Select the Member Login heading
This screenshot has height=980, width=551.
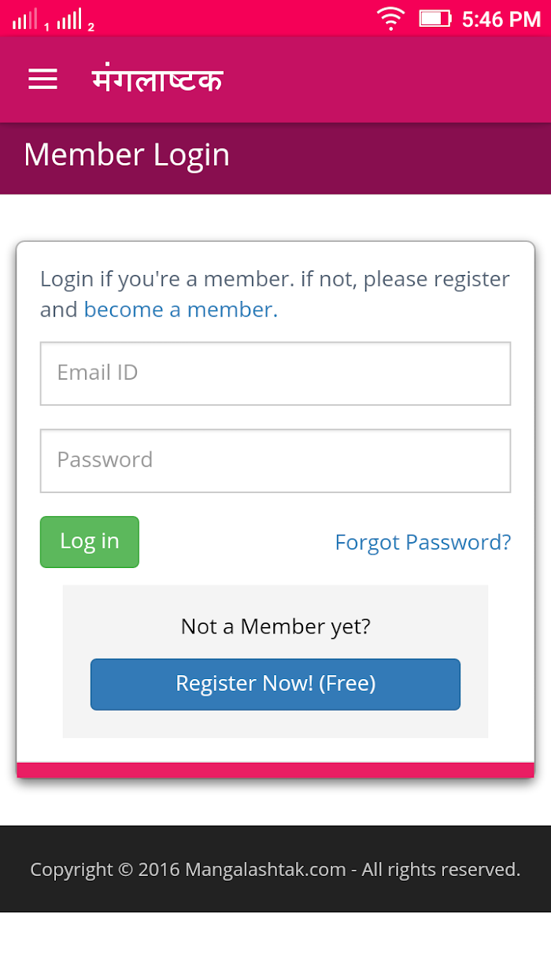[127, 154]
